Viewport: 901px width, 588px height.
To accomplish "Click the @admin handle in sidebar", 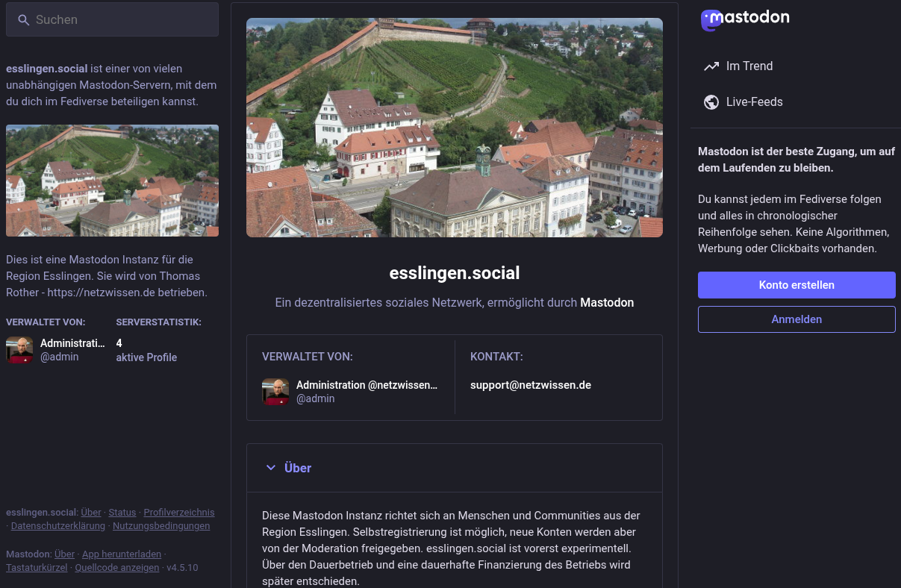I will tap(60, 357).
